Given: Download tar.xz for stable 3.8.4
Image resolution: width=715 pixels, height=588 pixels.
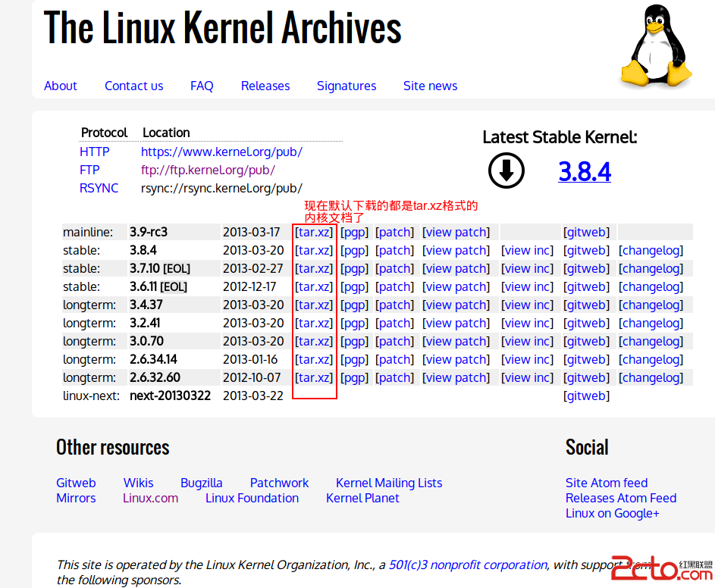Looking at the screenshot, I should [314, 250].
